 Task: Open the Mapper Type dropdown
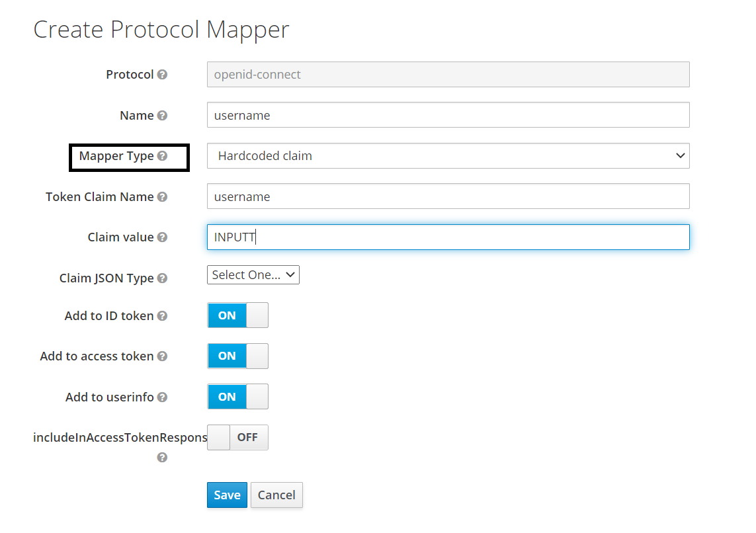click(x=448, y=156)
